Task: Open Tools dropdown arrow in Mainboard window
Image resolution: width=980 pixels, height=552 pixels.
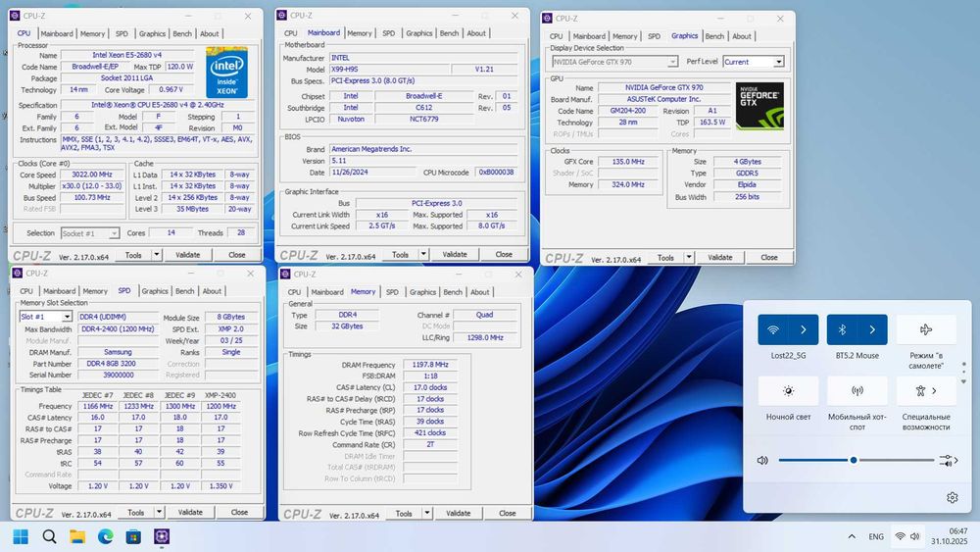Action: [423, 254]
